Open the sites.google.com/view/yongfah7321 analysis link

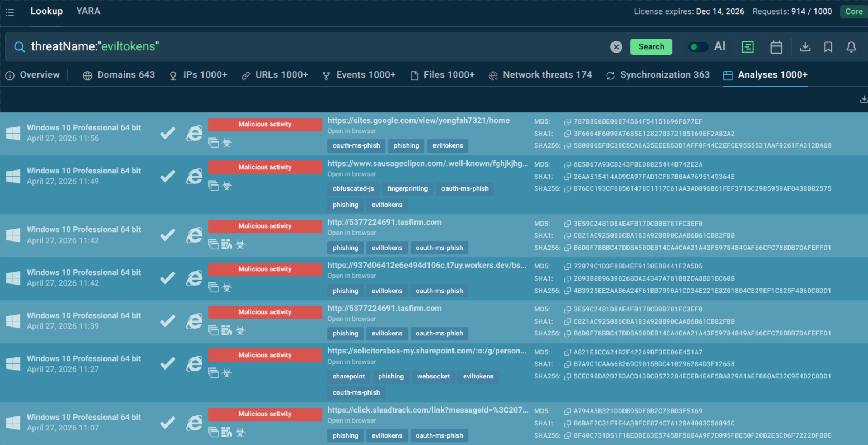417,120
